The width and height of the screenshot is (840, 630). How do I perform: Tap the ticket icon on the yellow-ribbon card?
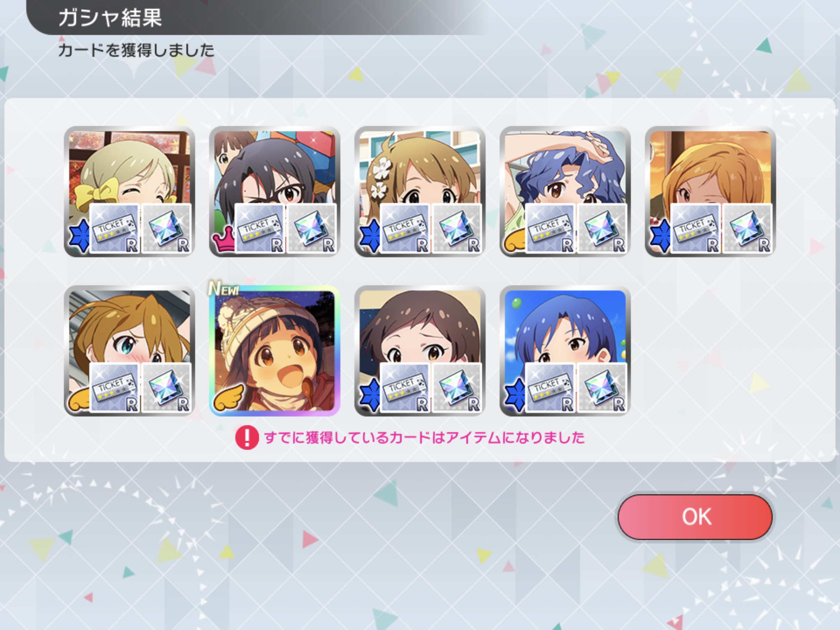click(115, 228)
